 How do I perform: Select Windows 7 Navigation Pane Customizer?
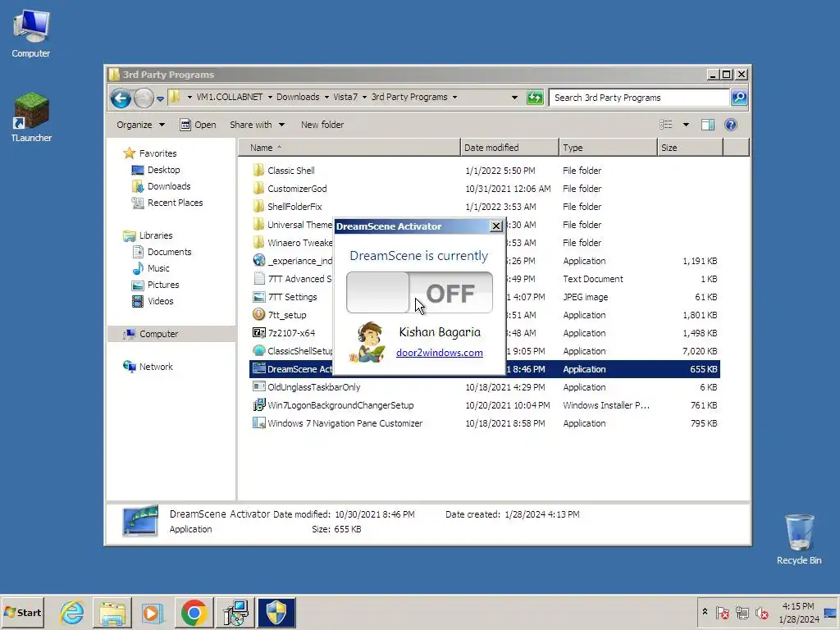tap(345, 423)
